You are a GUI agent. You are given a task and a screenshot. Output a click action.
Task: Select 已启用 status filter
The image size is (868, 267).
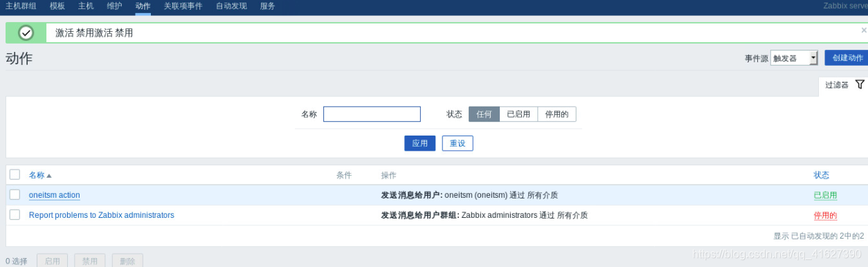click(518, 114)
